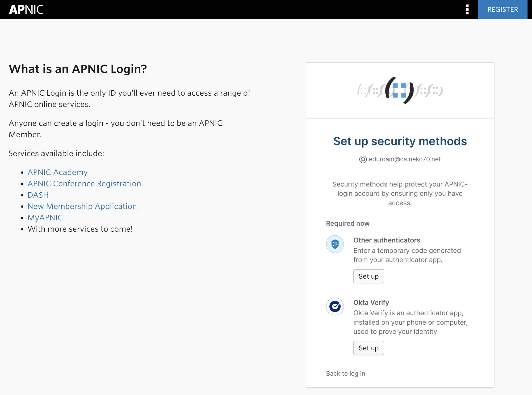Open the three-dot kebab menu
The width and height of the screenshot is (532, 395).
click(467, 10)
